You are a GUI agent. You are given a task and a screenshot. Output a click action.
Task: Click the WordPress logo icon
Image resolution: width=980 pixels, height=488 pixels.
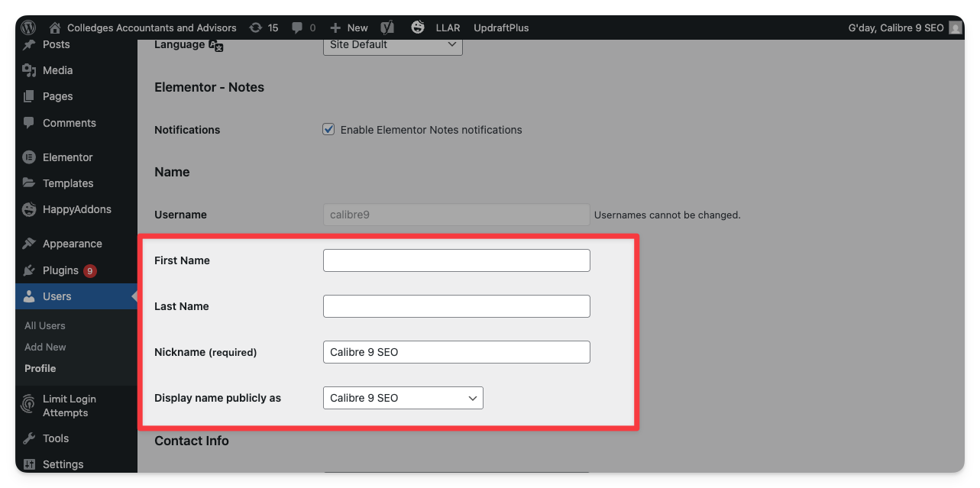click(28, 27)
